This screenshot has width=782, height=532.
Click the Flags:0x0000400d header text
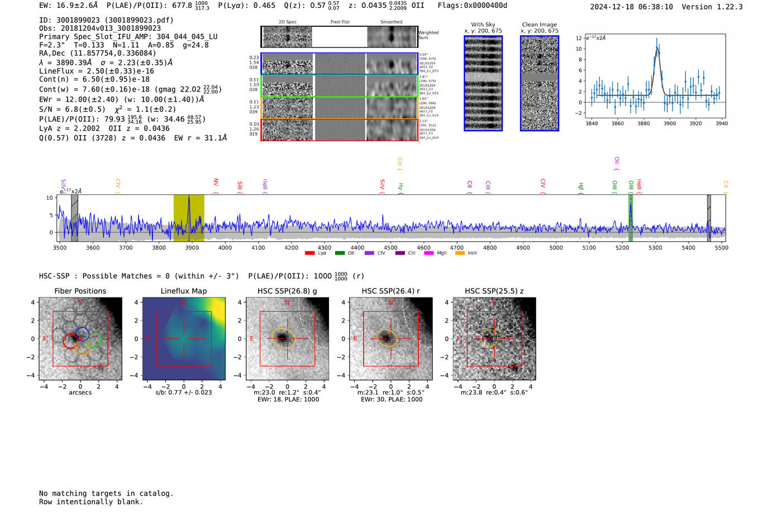(x=473, y=6)
